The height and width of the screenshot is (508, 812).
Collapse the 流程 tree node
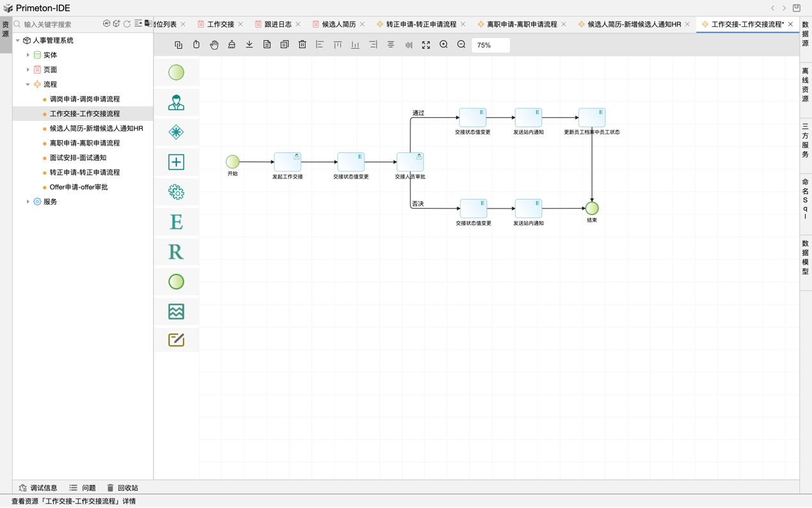click(x=28, y=84)
